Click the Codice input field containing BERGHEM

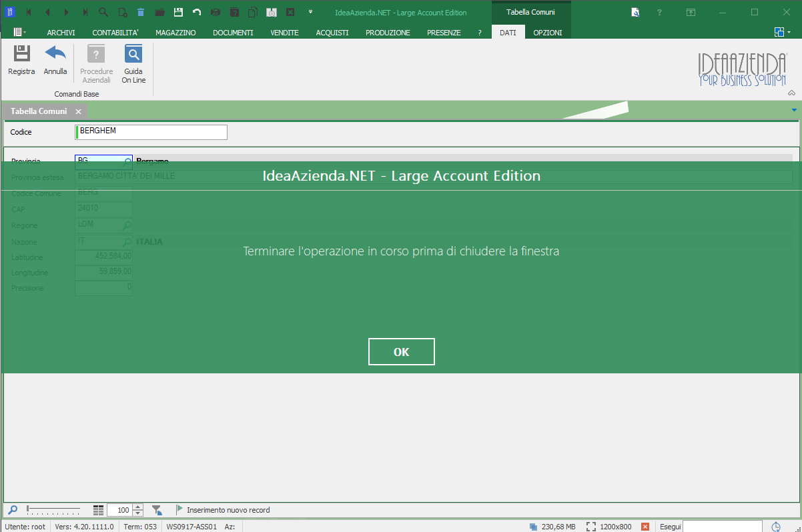pyautogui.click(x=151, y=132)
